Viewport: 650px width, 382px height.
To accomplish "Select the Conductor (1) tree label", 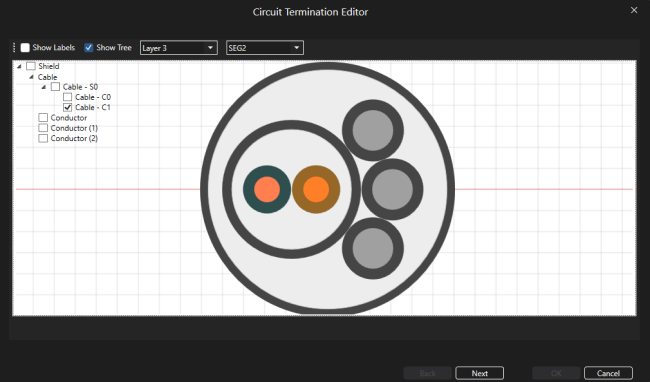I will 74,128.
